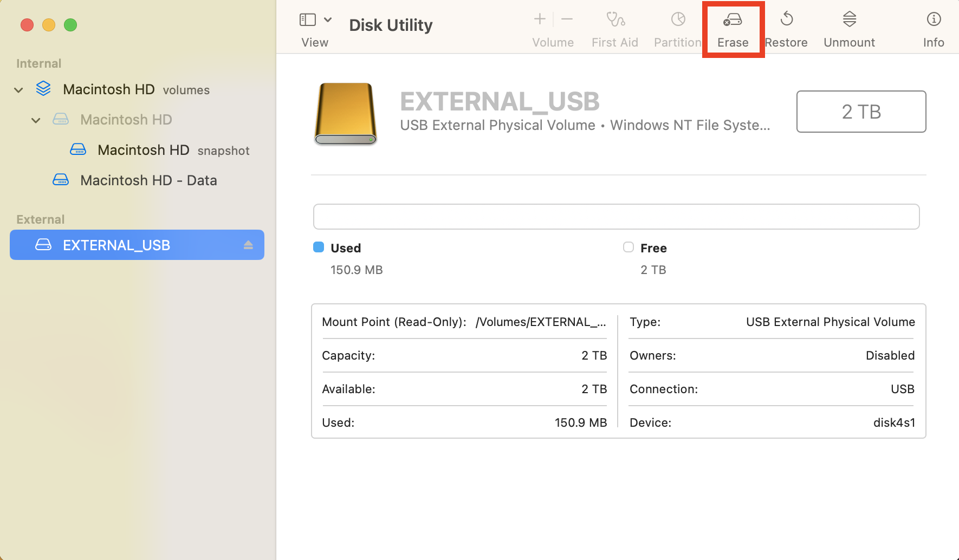Remove volume with minus button
Screen dimensions: 959x560
pos(567,19)
